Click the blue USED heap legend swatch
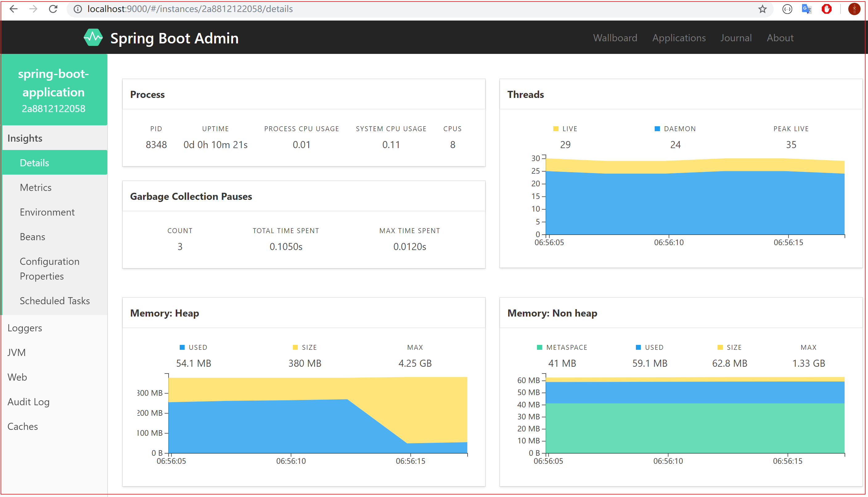The height and width of the screenshot is (497, 868). (182, 347)
